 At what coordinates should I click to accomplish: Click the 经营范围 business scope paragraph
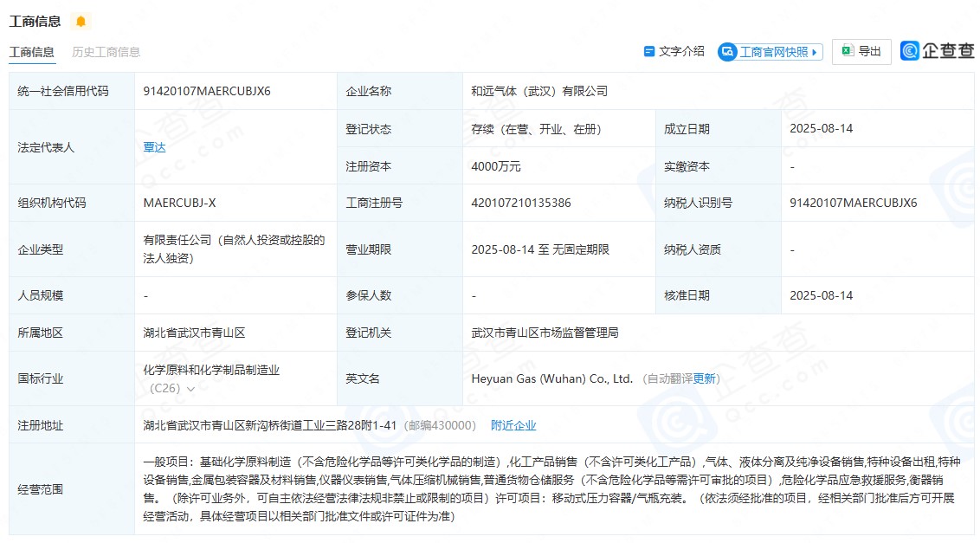coord(551,489)
